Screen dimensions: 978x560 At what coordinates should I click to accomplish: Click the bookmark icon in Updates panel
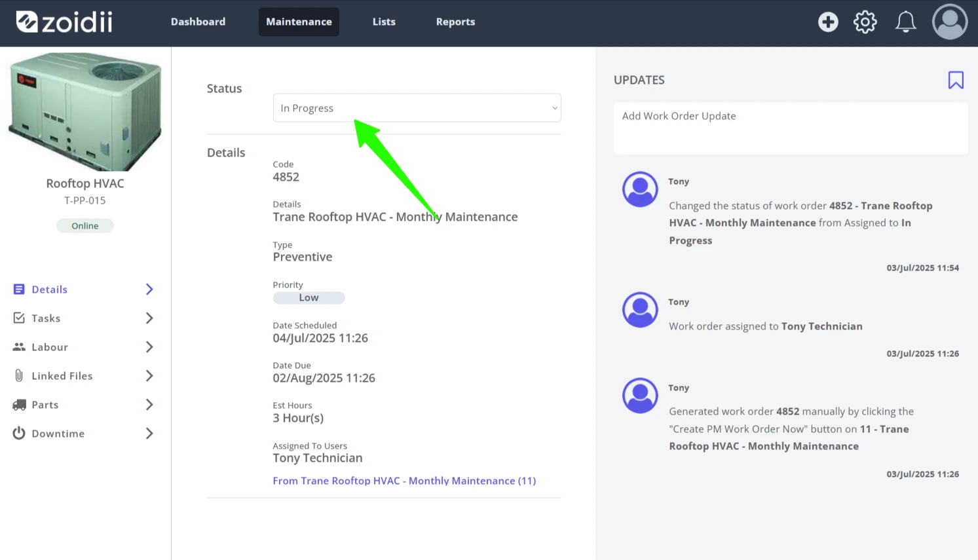(x=956, y=80)
